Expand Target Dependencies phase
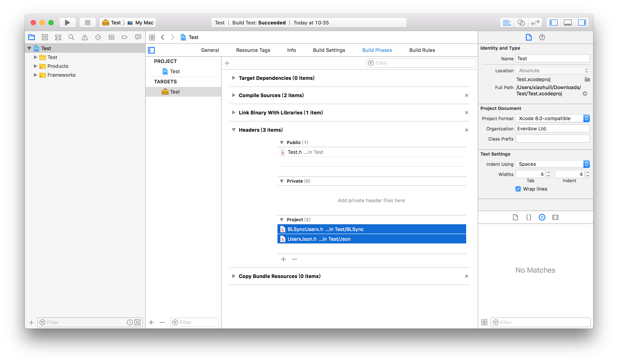Screen dimensions: 618x364 [x=234, y=78]
